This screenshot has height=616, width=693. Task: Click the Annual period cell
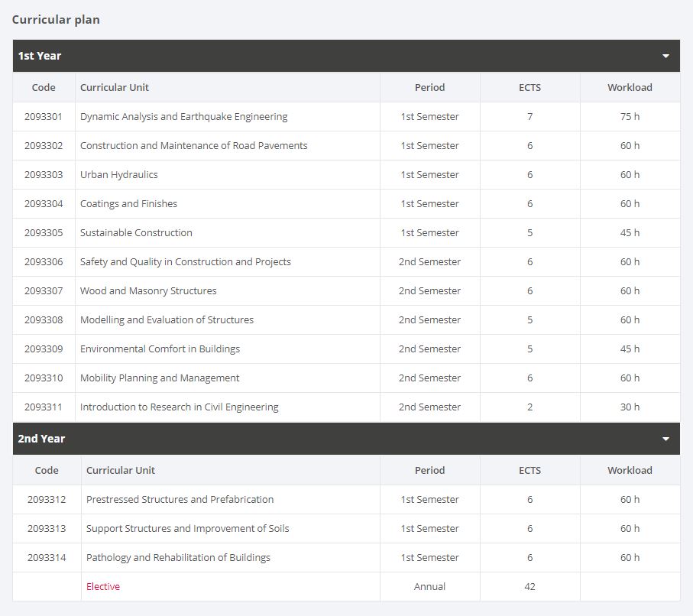pos(429,586)
